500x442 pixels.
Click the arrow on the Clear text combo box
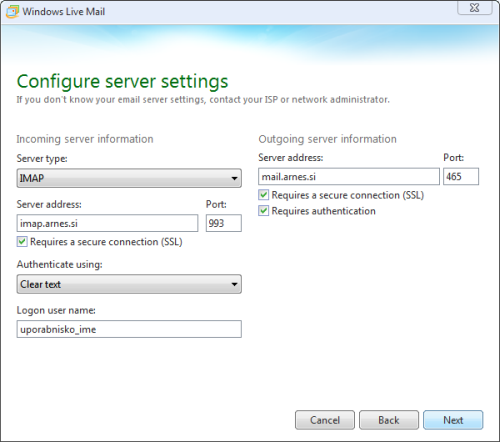(x=234, y=284)
